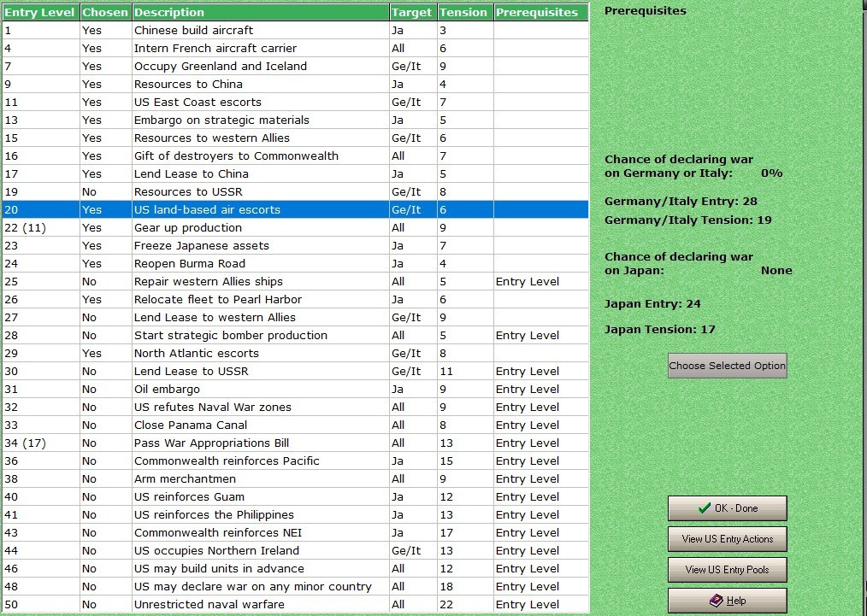Select US reinforces the Philippines row
Image resolution: width=867 pixels, height=616 pixels.
295,515
